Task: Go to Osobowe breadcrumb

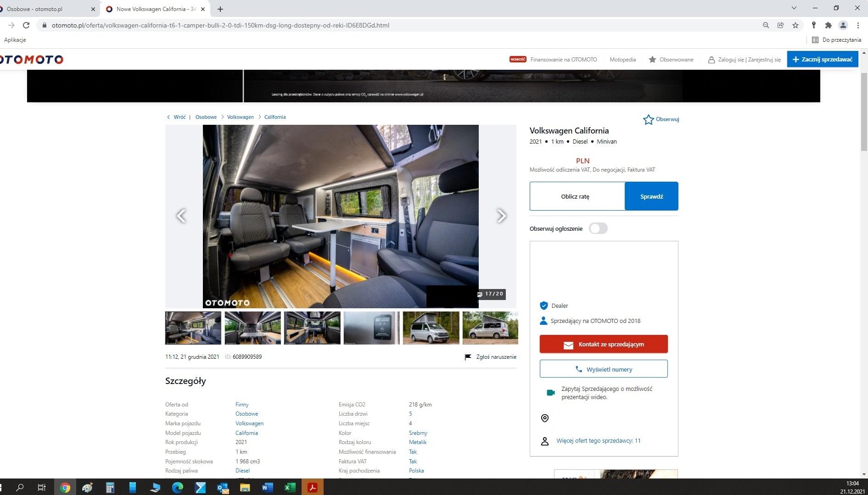Action: click(x=206, y=117)
